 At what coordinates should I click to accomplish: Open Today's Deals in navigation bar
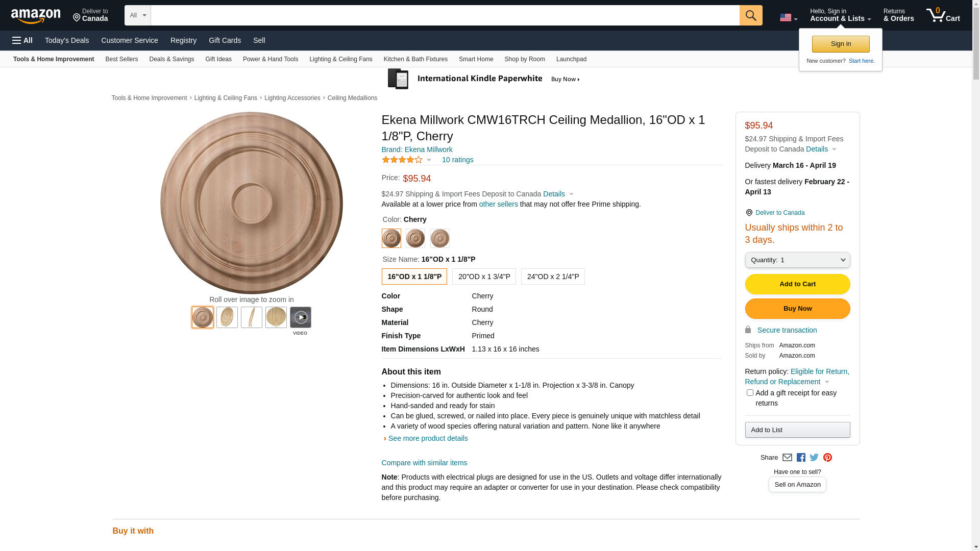point(67,40)
